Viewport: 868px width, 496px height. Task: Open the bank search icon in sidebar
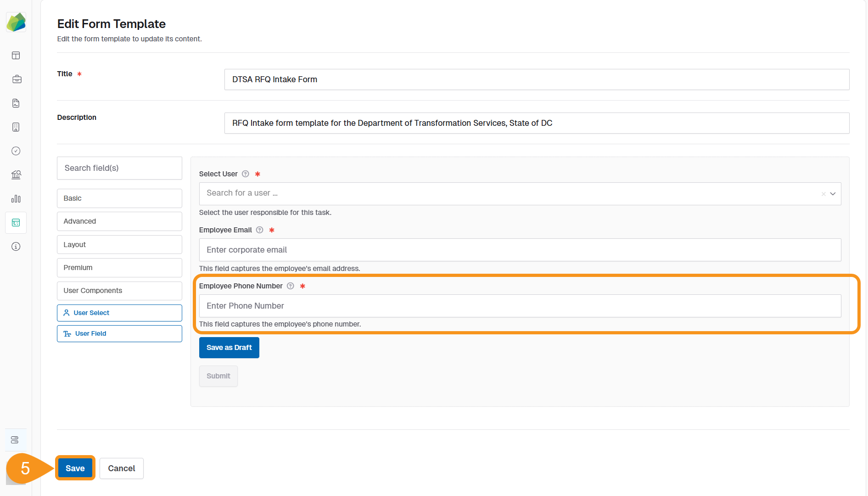pyautogui.click(x=16, y=175)
